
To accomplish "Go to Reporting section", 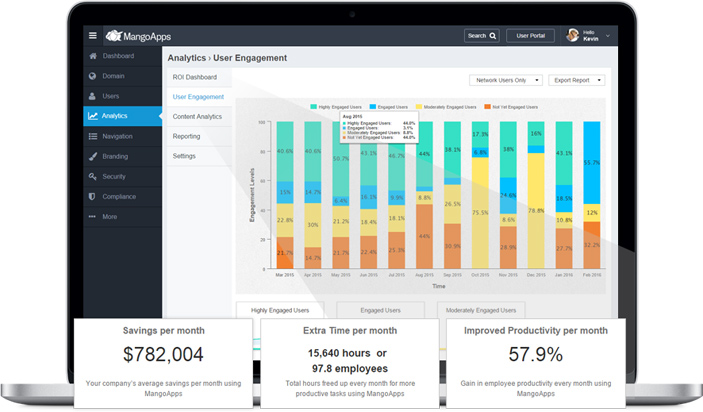I will pyautogui.click(x=187, y=136).
